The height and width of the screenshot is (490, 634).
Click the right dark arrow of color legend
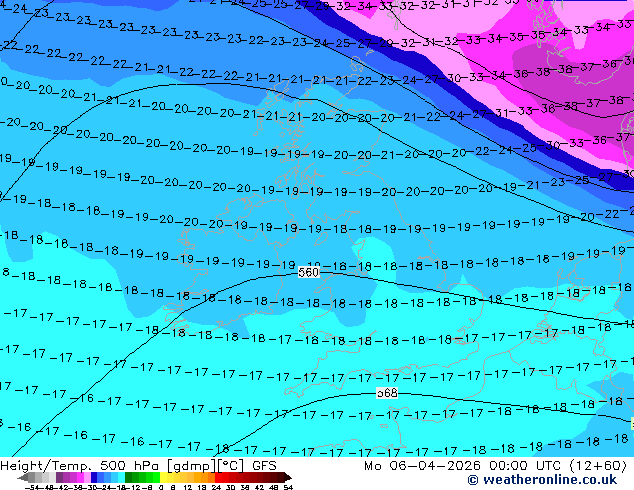[288, 477]
